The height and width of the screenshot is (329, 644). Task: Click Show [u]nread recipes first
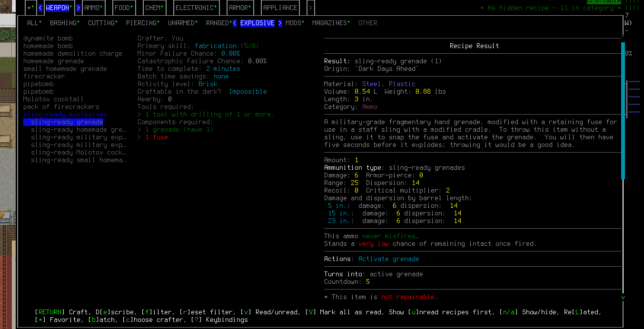(442, 312)
